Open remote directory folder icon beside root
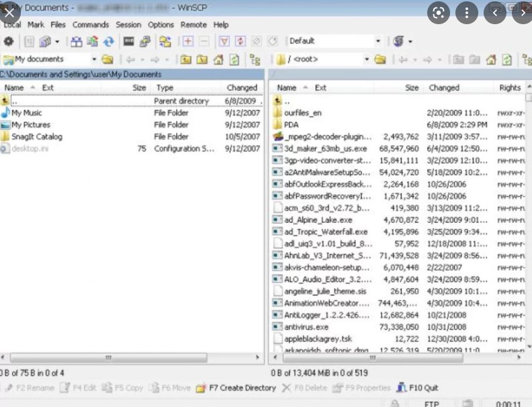Screen dimensions: 532x407 tap(380, 60)
